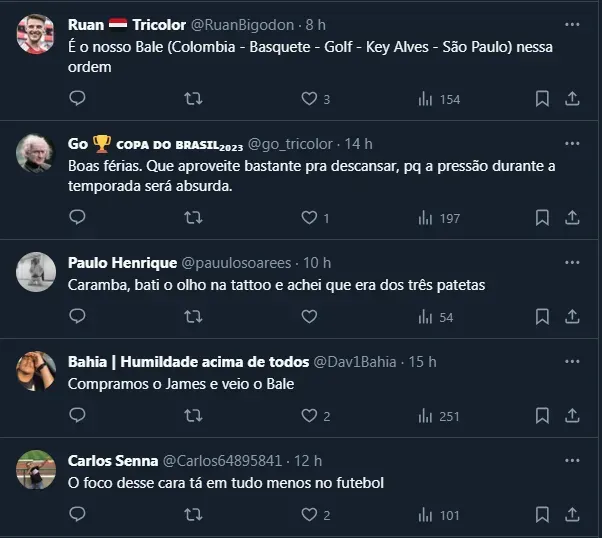Share Bahia's tweet about James and Bale

tap(573, 416)
